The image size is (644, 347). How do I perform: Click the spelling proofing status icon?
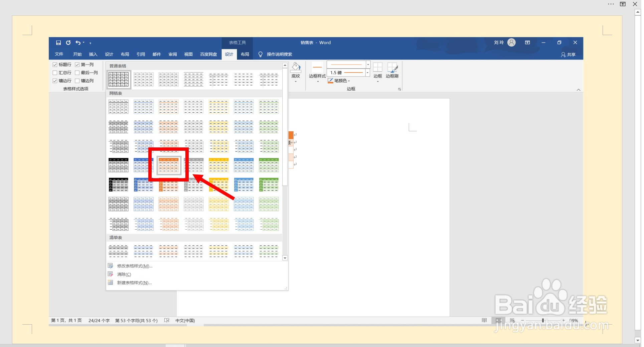pos(167,320)
